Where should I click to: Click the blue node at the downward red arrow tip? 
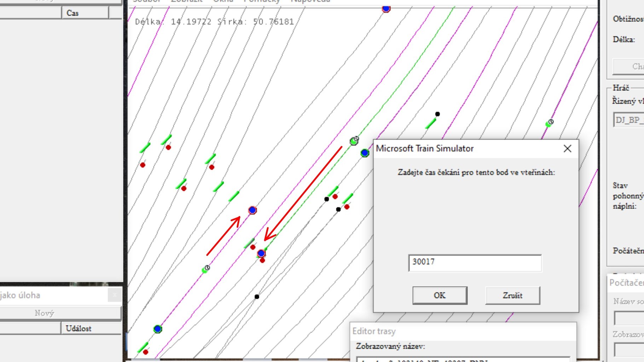261,253
